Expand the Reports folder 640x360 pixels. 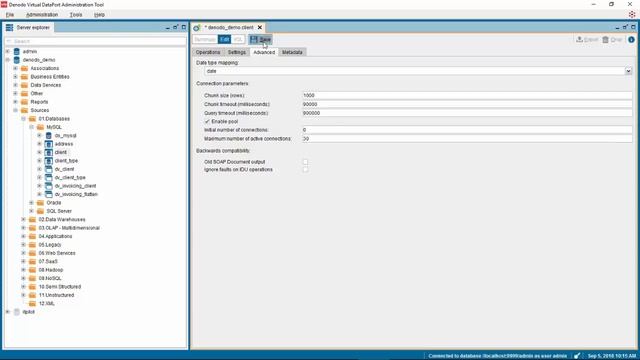(16, 102)
